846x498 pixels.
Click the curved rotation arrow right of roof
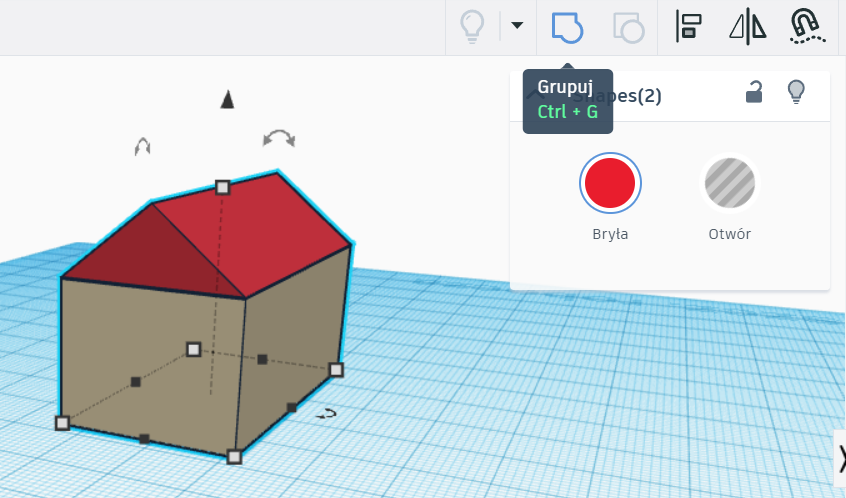point(279,138)
